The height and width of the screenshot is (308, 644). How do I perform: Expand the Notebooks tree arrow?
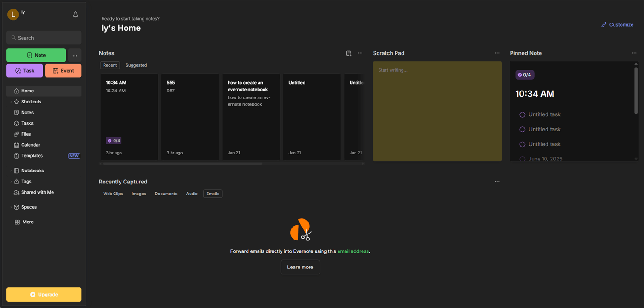click(11, 171)
